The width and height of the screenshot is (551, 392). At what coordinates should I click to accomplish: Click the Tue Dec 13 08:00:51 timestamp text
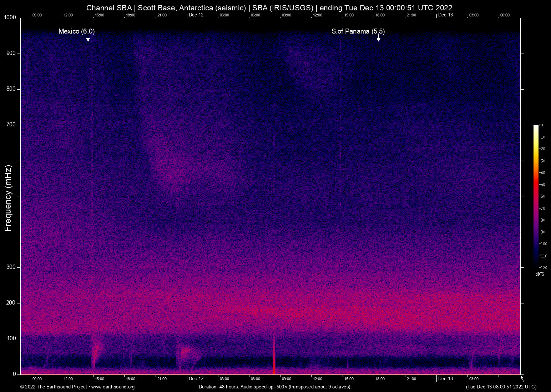pyautogui.click(x=501, y=387)
